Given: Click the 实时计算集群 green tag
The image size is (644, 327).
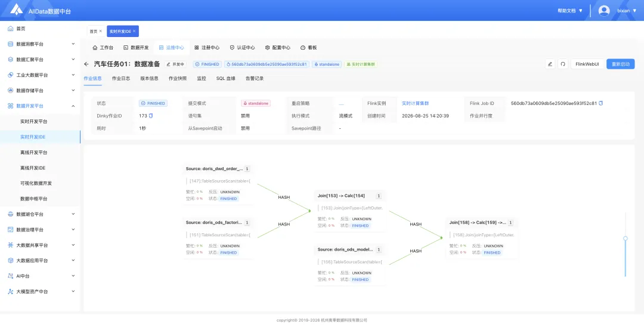Looking at the screenshot, I should point(361,64).
